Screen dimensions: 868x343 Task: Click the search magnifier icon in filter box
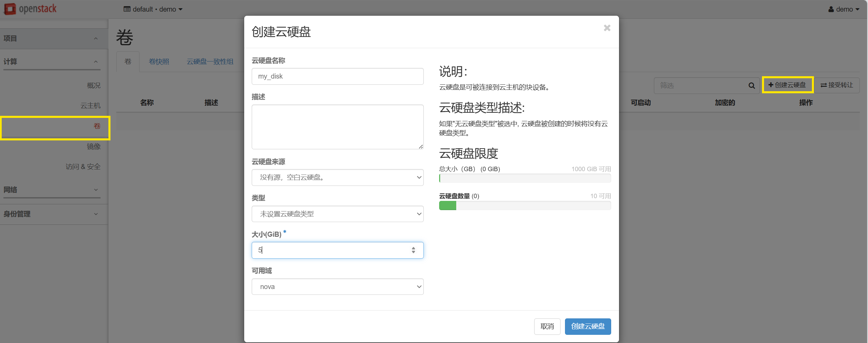pyautogui.click(x=751, y=85)
